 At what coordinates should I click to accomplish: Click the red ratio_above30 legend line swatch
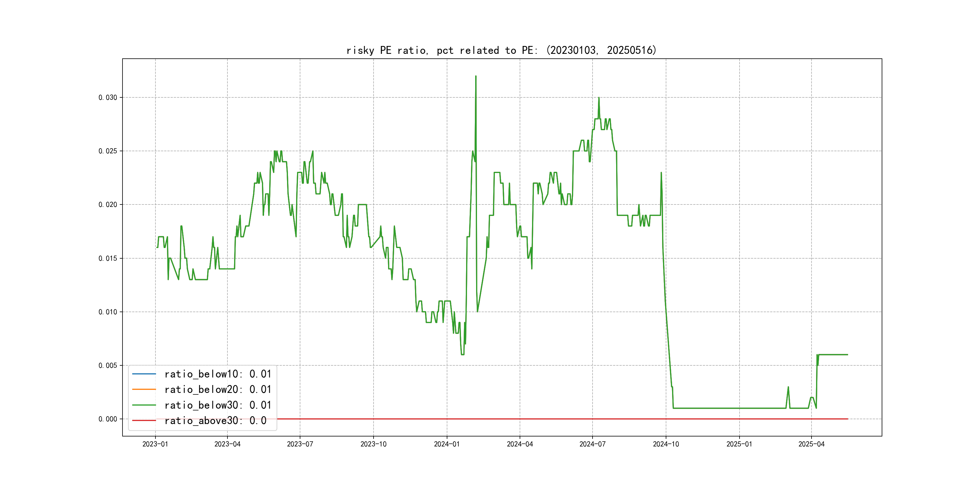pos(144,420)
